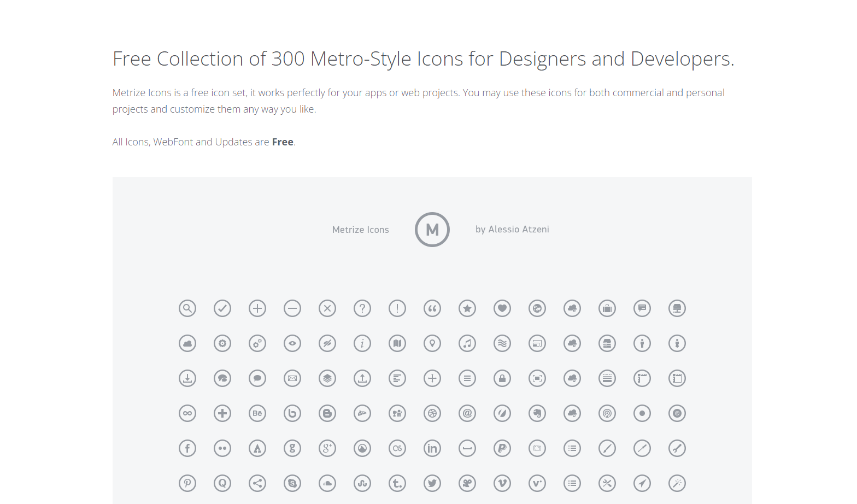Click the Twitter bird icon
The image size is (857, 504).
(x=432, y=483)
